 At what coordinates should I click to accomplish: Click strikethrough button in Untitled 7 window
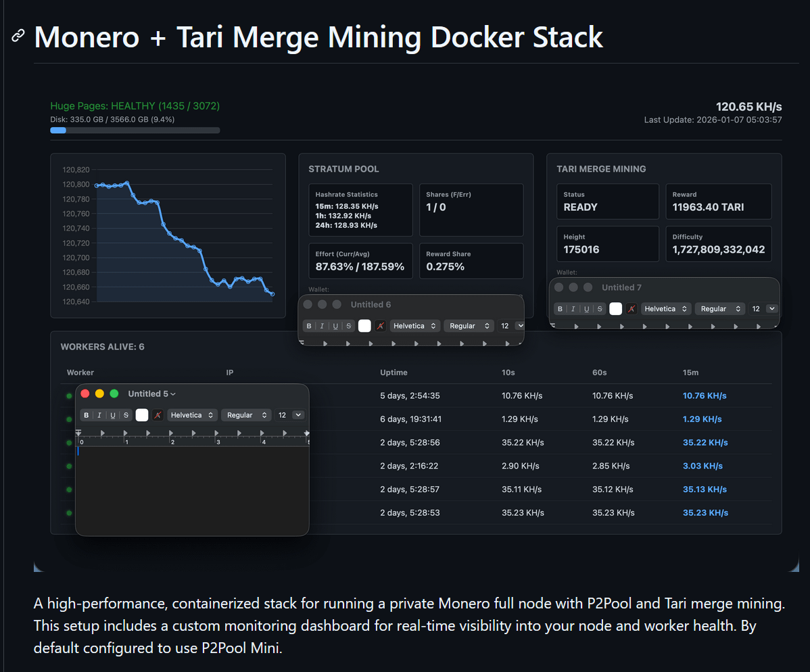pyautogui.click(x=600, y=309)
